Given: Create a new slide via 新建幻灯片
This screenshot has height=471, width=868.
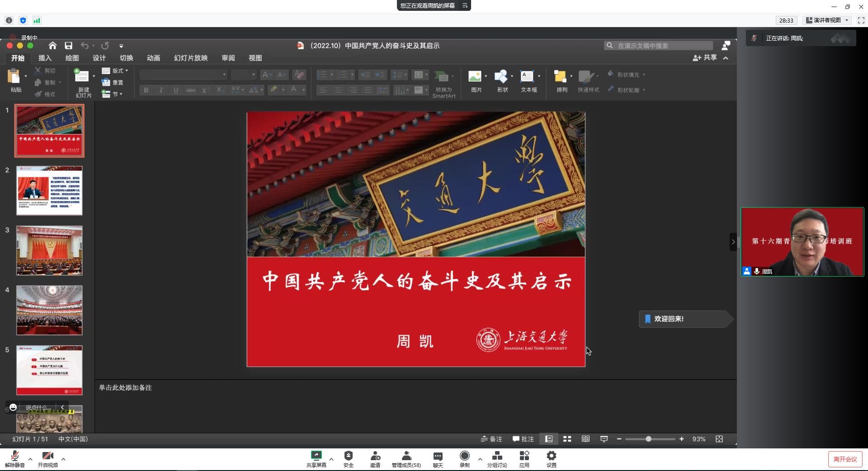Looking at the screenshot, I should tap(83, 83).
